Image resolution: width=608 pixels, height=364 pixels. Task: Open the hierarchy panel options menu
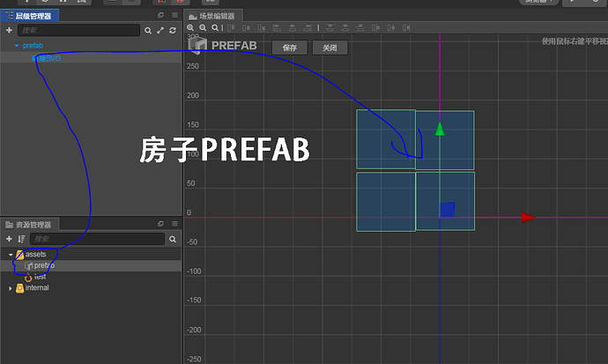click(x=174, y=15)
